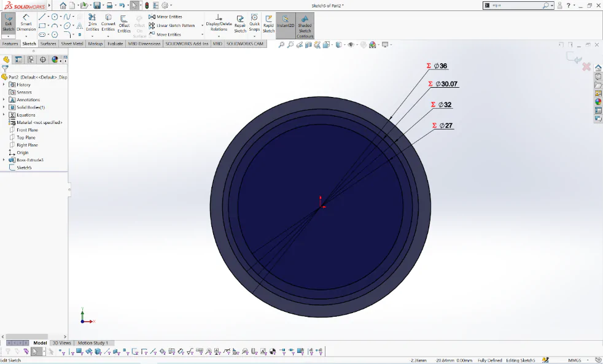Expand the Boss-Extrude3 feature node
Screen dimensions: 603x364
[4, 160]
